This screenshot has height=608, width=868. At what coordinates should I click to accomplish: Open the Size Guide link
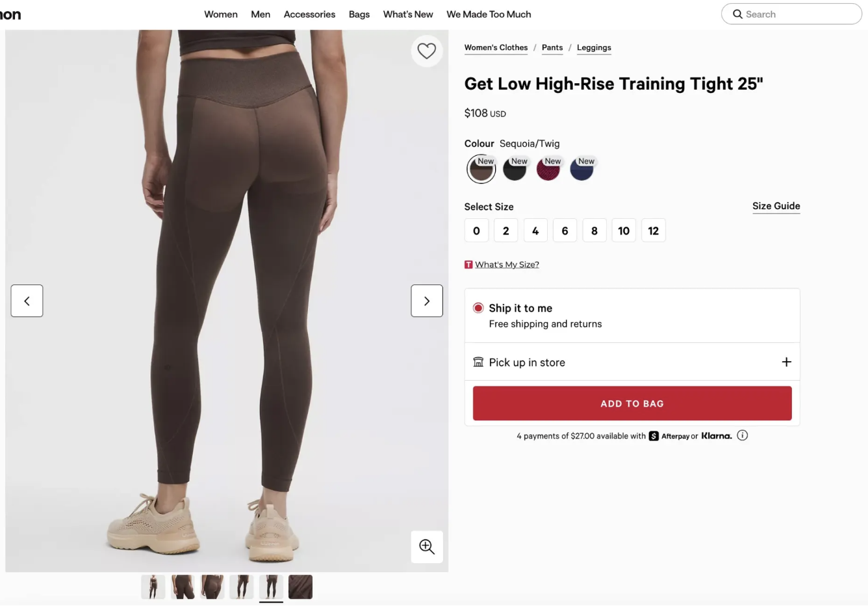(776, 206)
